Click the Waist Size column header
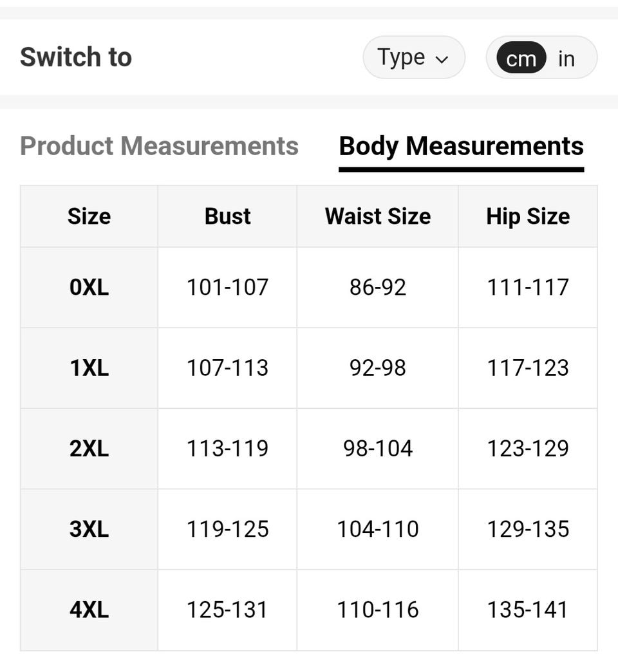 378,216
